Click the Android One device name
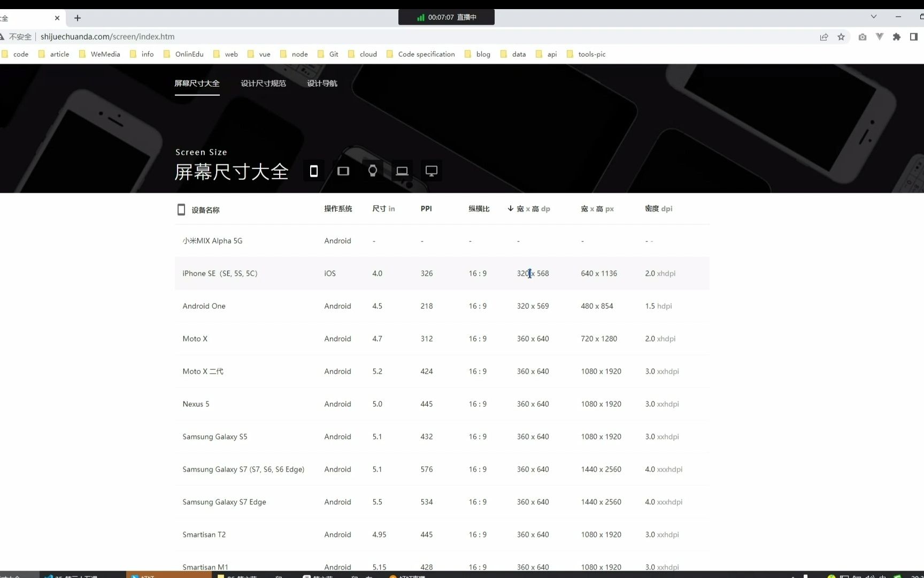This screenshot has height=578, width=924. [x=204, y=306]
